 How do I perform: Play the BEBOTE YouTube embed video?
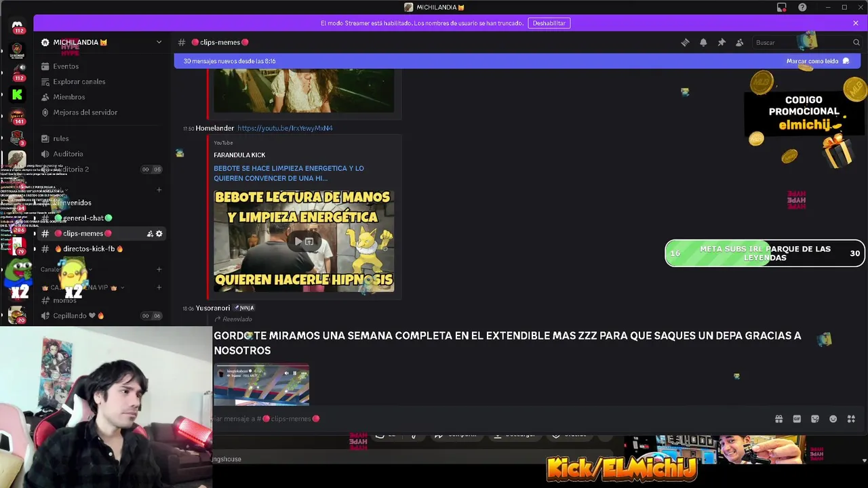[x=299, y=241]
